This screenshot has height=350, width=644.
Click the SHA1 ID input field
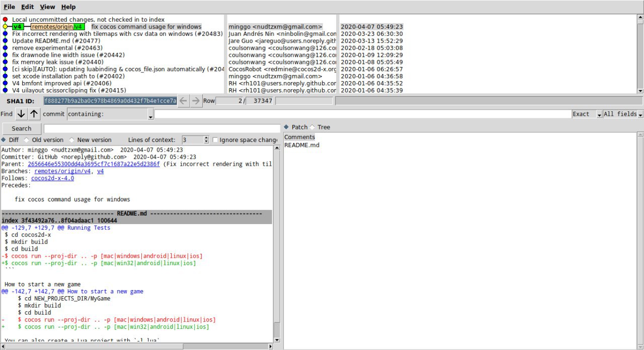coord(110,101)
